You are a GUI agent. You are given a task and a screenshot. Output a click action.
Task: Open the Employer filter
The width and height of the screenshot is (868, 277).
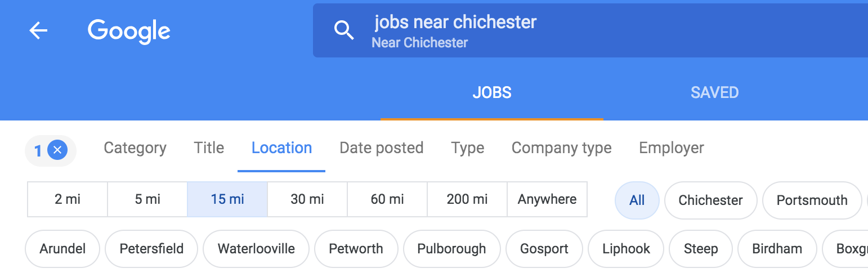(671, 148)
